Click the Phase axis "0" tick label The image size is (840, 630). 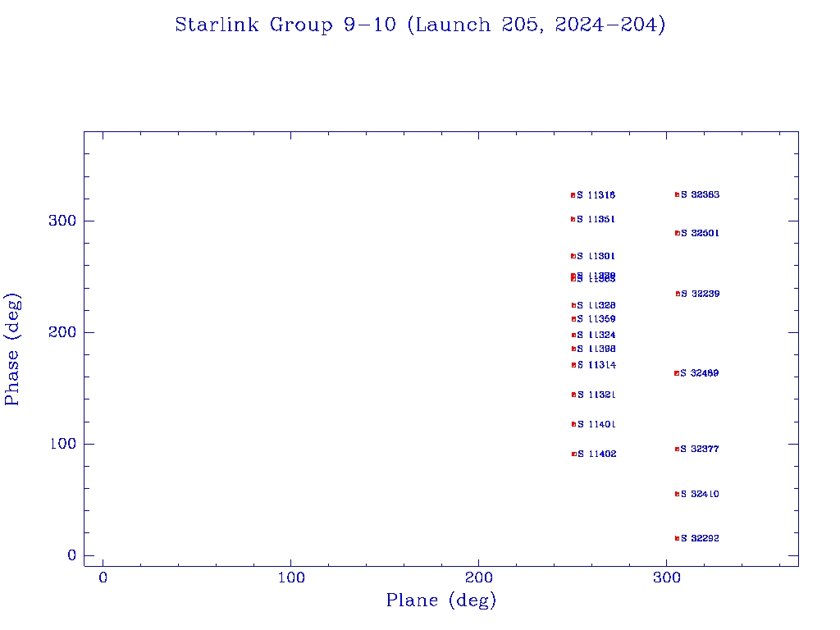tap(71, 555)
